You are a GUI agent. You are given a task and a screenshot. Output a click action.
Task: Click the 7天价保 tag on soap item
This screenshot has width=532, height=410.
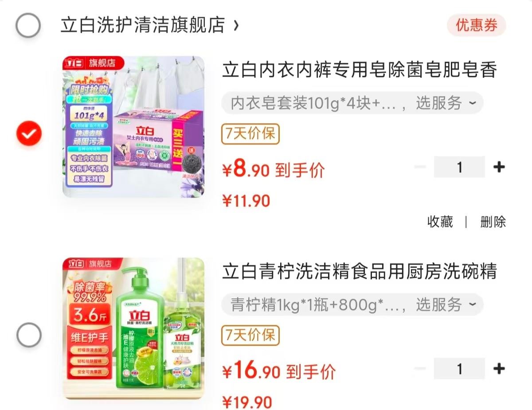point(250,134)
